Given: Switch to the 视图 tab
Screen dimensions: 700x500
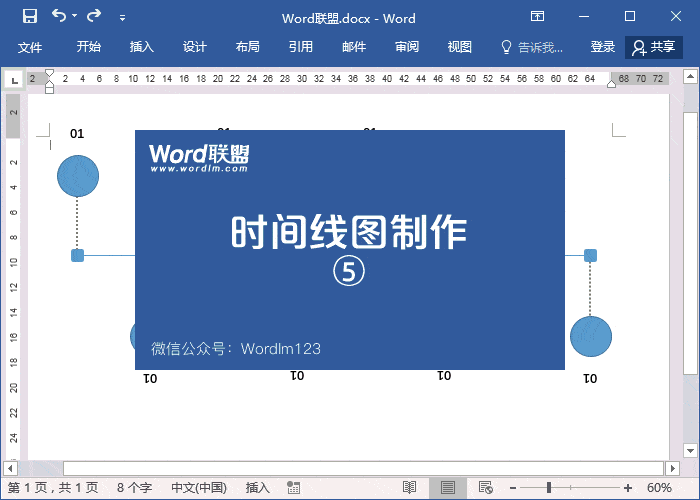Looking at the screenshot, I should click(x=459, y=47).
